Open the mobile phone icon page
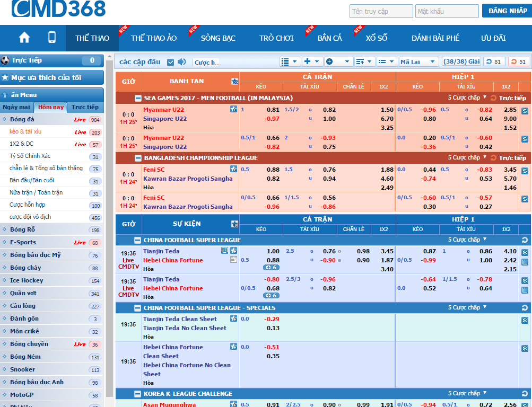The image size is (532, 407). point(52,38)
